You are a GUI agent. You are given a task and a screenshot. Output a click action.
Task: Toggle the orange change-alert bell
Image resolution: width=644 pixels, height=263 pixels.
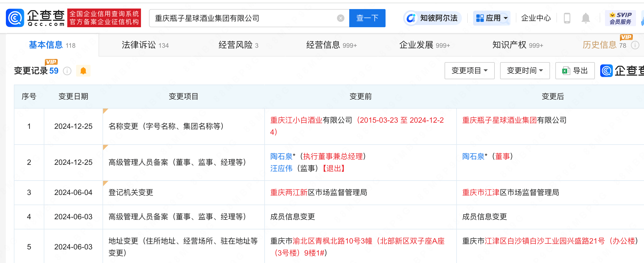pos(83,71)
